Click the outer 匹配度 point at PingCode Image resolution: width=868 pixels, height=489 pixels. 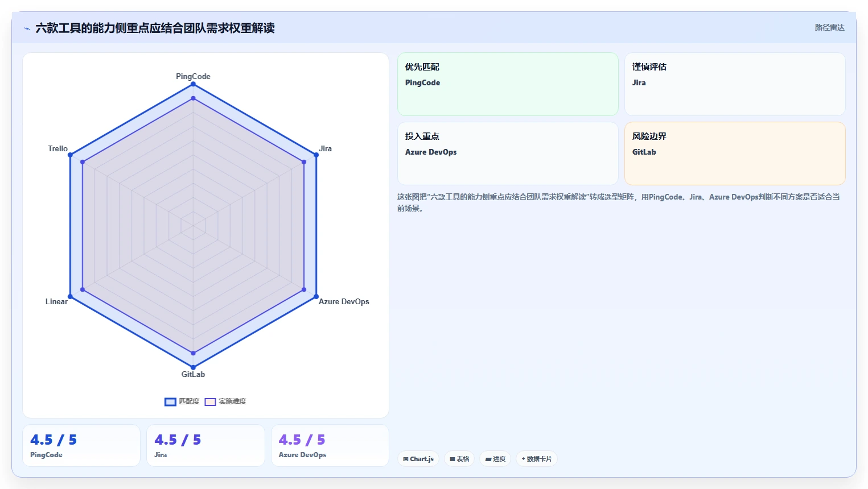pos(193,84)
